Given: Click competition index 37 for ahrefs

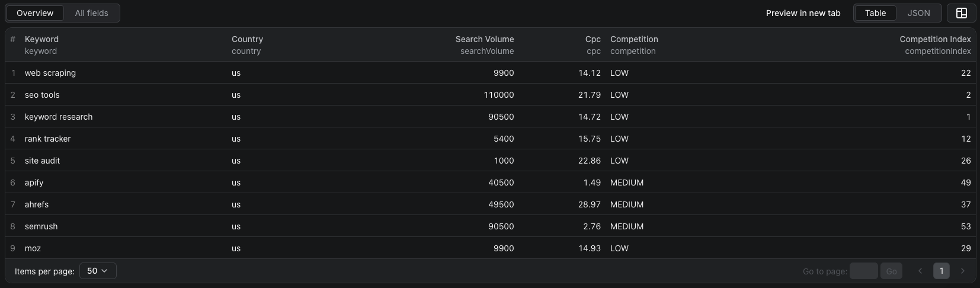Looking at the screenshot, I should click(x=966, y=204).
